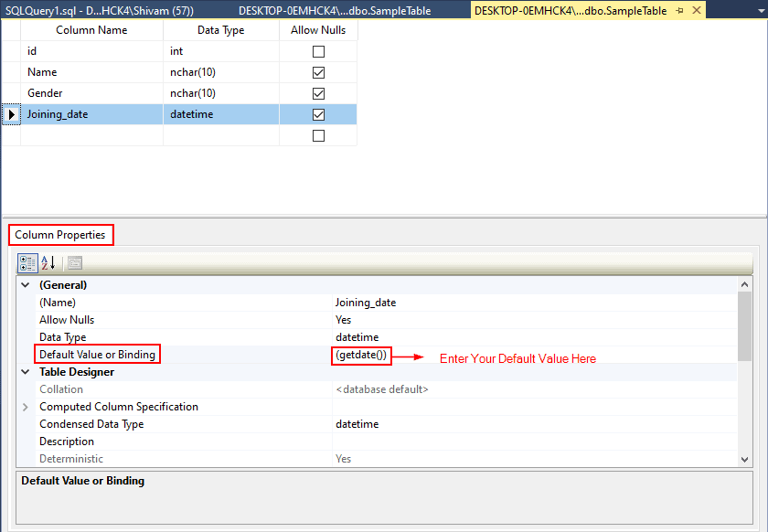Click the blank row selector for a new column
The image size is (768, 532).
point(10,135)
